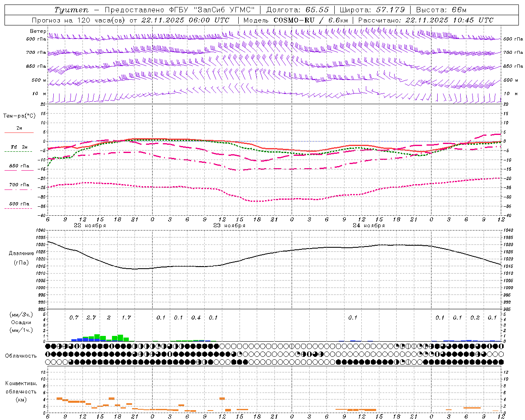Image resolution: width=525 pixels, height=420 pixels.
Task: Click the "1.7" three-hour precipitation value
Action: 126,318
